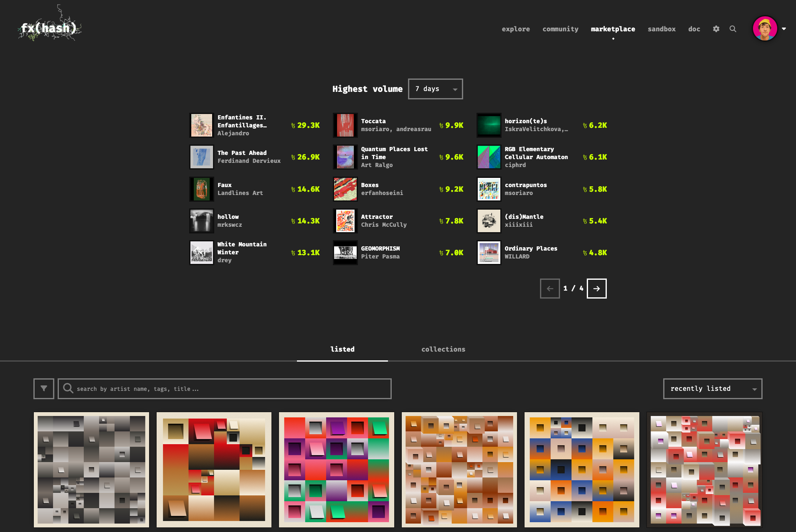
Task: Go to the explore menu
Action: (x=516, y=29)
